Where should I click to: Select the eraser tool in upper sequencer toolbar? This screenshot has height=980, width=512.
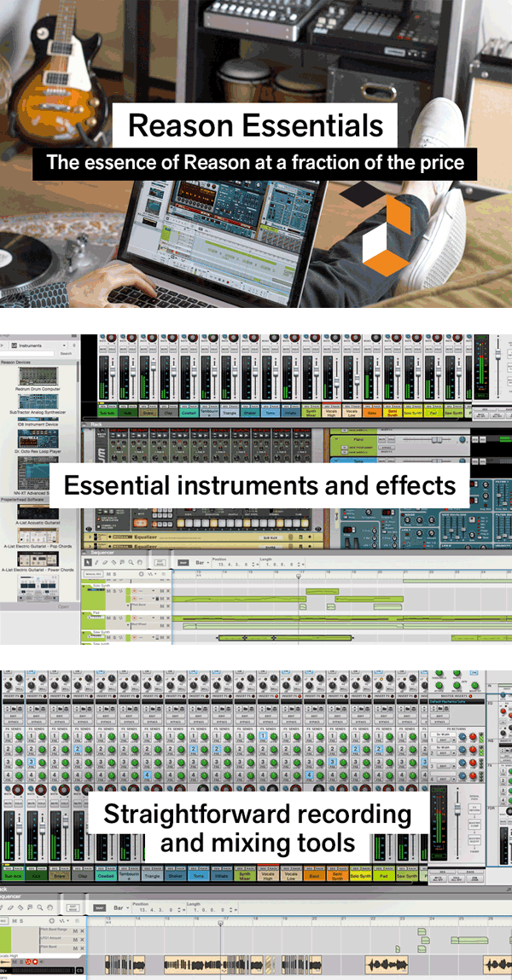coord(105,563)
